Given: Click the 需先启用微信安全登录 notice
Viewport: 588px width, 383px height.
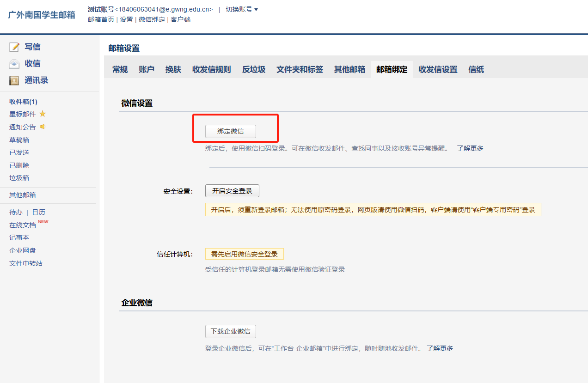Looking at the screenshot, I should click(245, 254).
